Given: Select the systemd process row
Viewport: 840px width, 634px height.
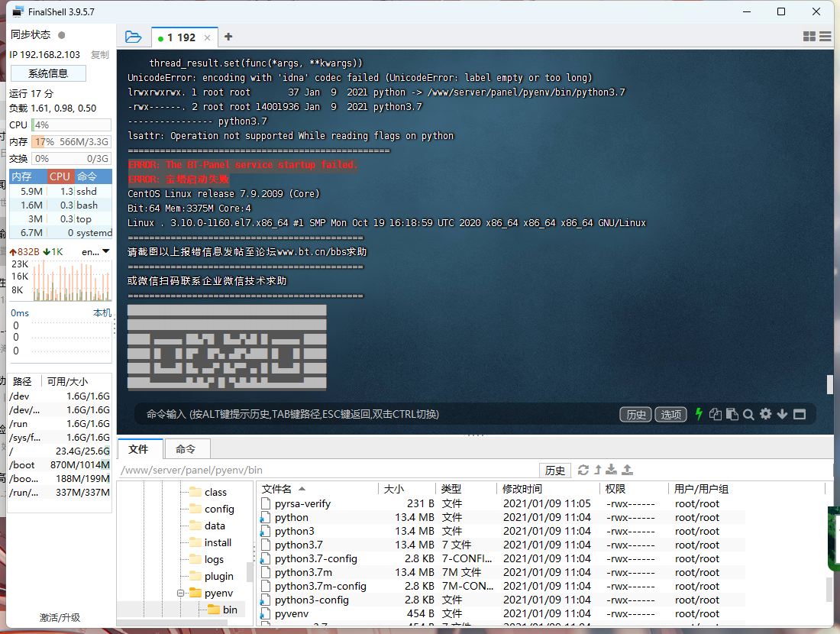Looking at the screenshot, I should coord(60,232).
